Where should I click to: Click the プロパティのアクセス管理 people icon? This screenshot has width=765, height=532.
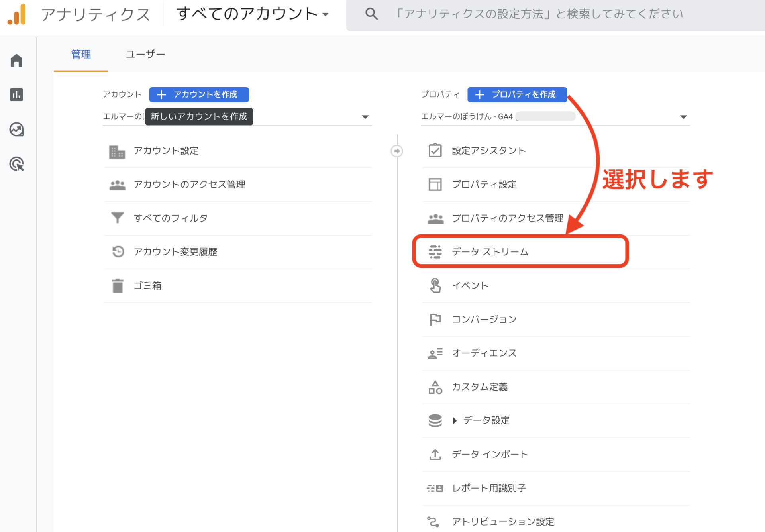point(435,218)
